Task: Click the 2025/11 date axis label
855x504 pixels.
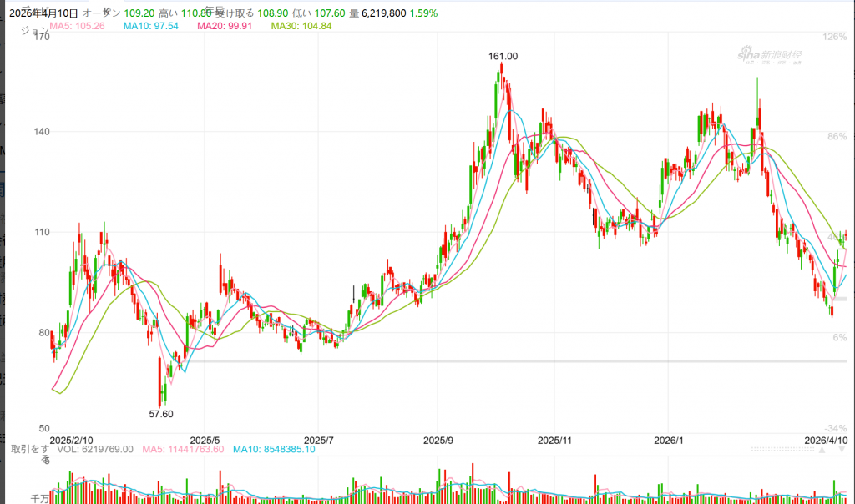Action: (x=553, y=439)
